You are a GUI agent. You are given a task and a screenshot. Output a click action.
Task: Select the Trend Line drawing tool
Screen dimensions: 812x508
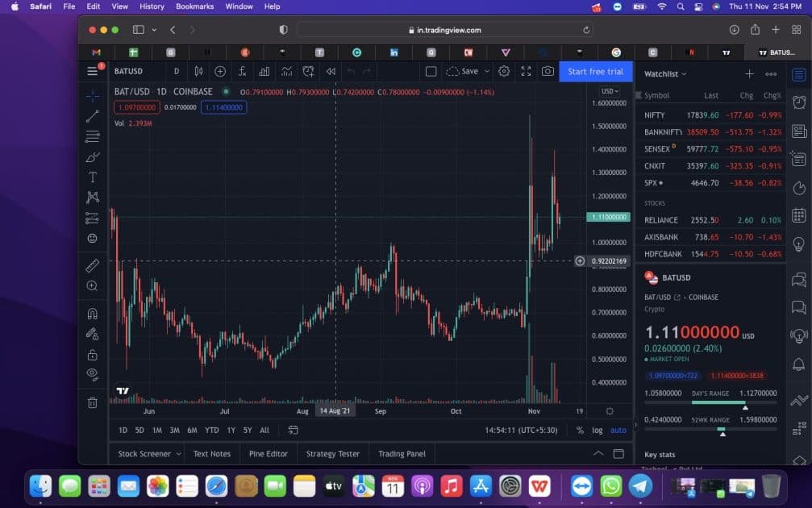(92, 116)
